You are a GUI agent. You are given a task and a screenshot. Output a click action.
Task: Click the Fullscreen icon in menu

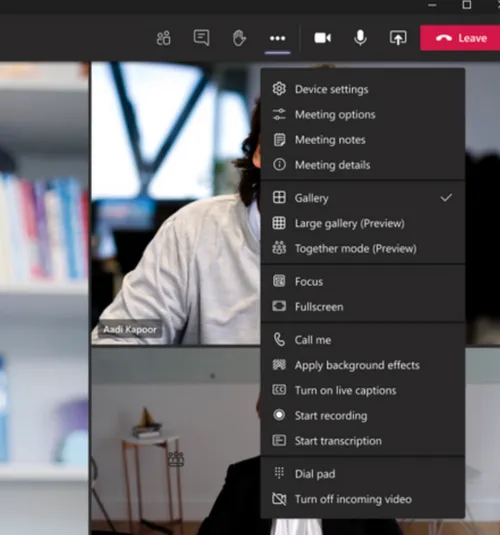tap(279, 306)
